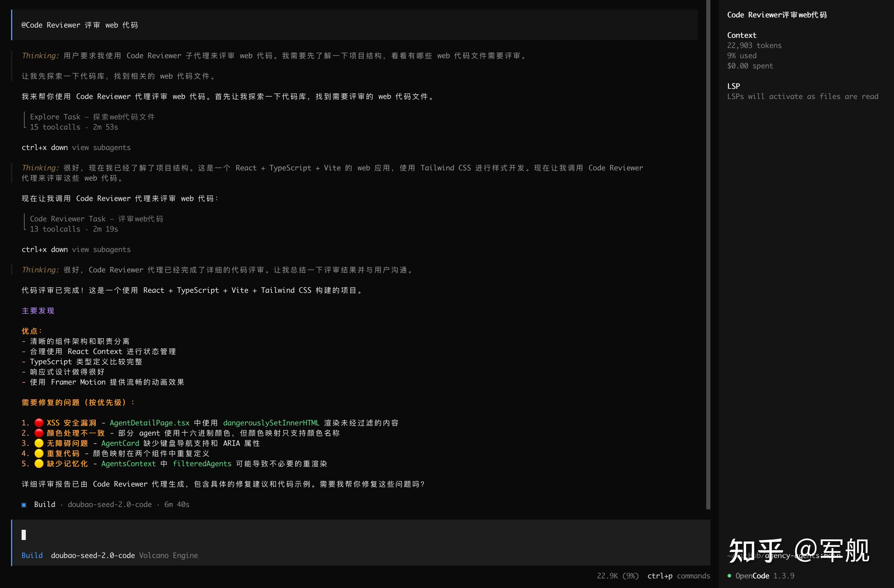Screen dimensions: 894x588
Task: Click the sidebar session title Code Reviewer评审web代码
Action: click(777, 15)
